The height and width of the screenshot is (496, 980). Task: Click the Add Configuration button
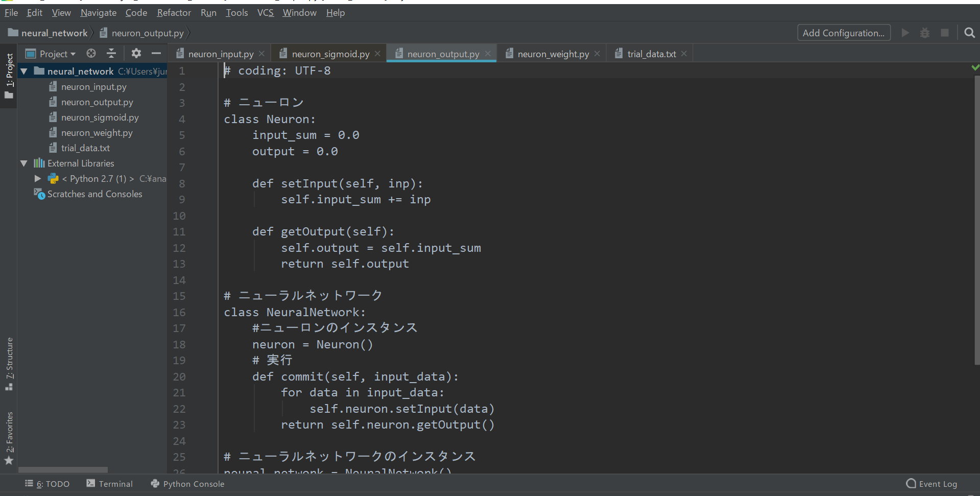coord(844,33)
